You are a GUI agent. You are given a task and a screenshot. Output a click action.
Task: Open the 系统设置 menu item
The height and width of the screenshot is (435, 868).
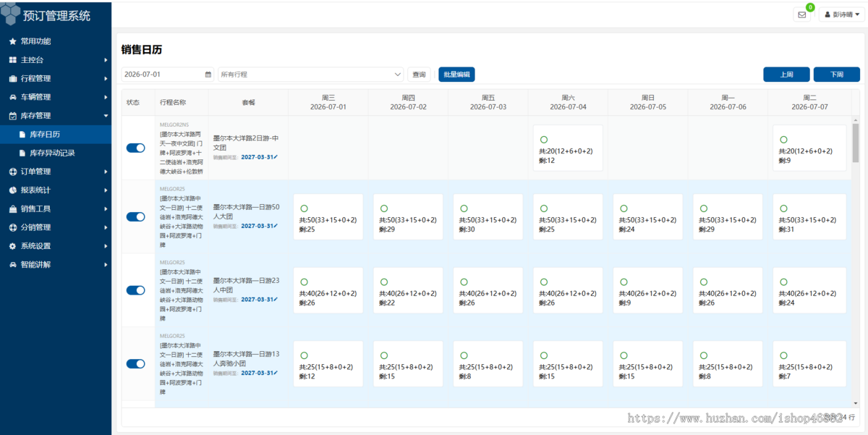coord(56,246)
